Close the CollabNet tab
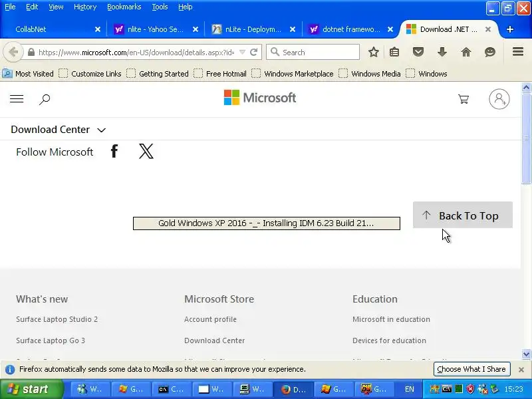 point(98,29)
